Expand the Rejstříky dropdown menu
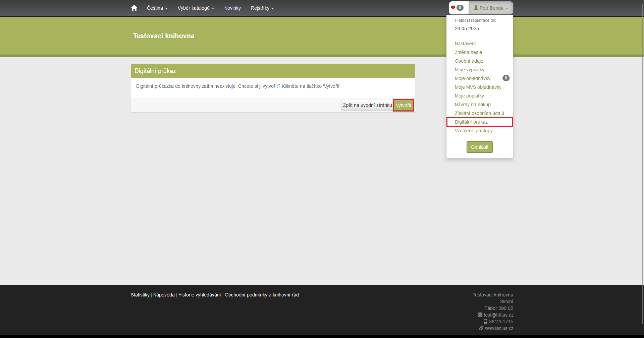This screenshot has width=644, height=338. [262, 8]
